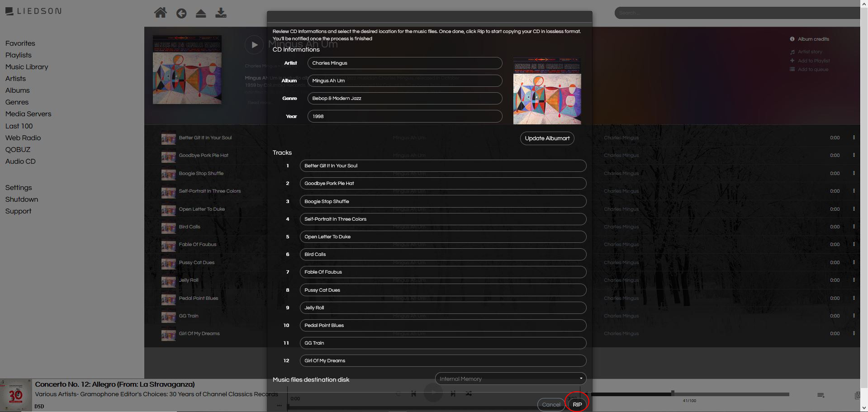Image resolution: width=868 pixels, height=412 pixels.
Task: Open the three-dot menu for Bird Calls row
Action: [854, 227]
